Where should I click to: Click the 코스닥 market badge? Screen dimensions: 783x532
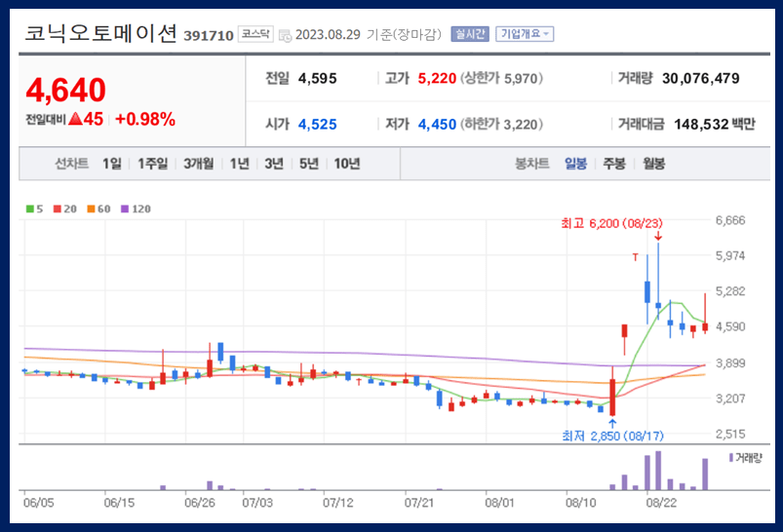(x=255, y=34)
